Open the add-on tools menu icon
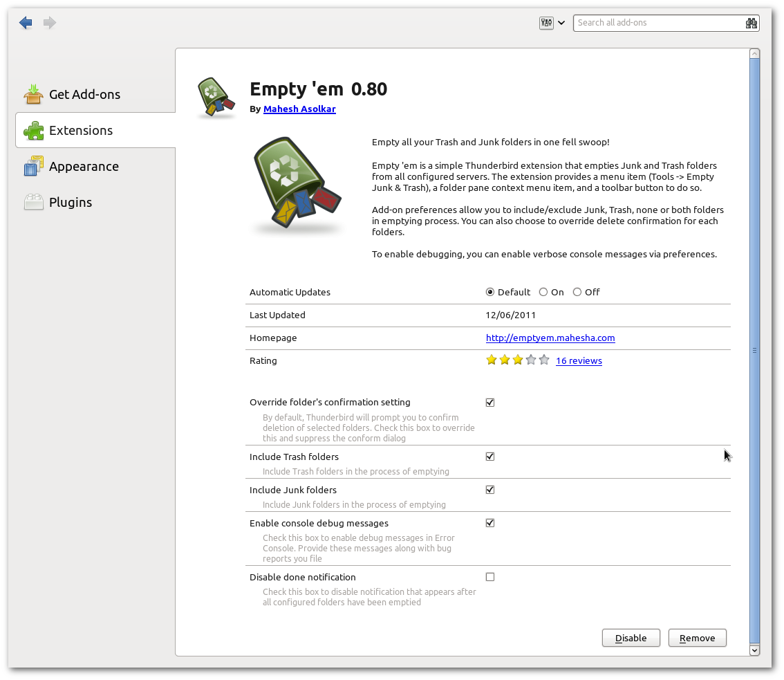Screen dimensions: 784x680 [x=546, y=23]
